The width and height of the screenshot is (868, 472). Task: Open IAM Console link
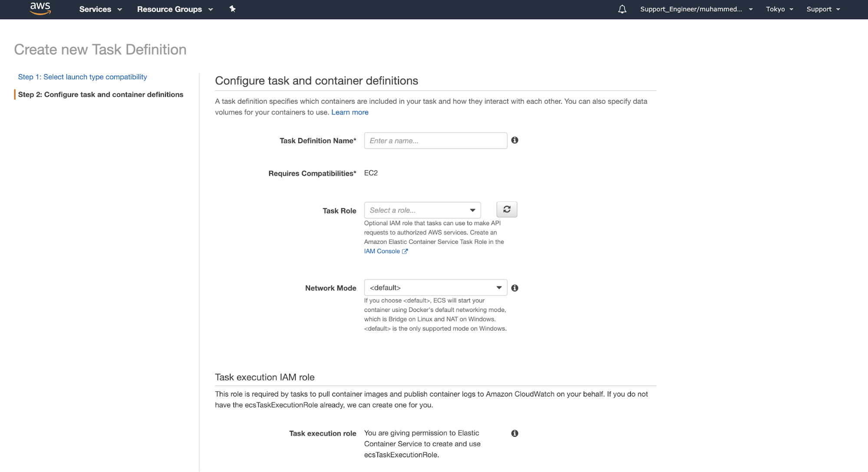pyautogui.click(x=382, y=251)
